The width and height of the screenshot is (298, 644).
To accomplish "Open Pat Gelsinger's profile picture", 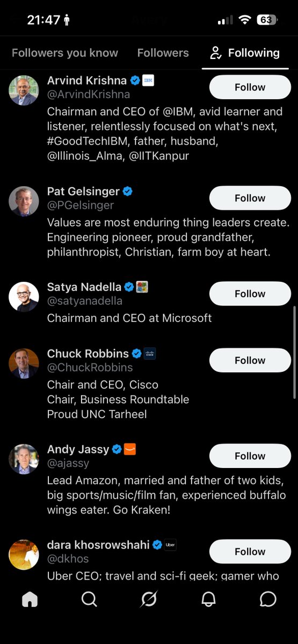I will pos(24,201).
